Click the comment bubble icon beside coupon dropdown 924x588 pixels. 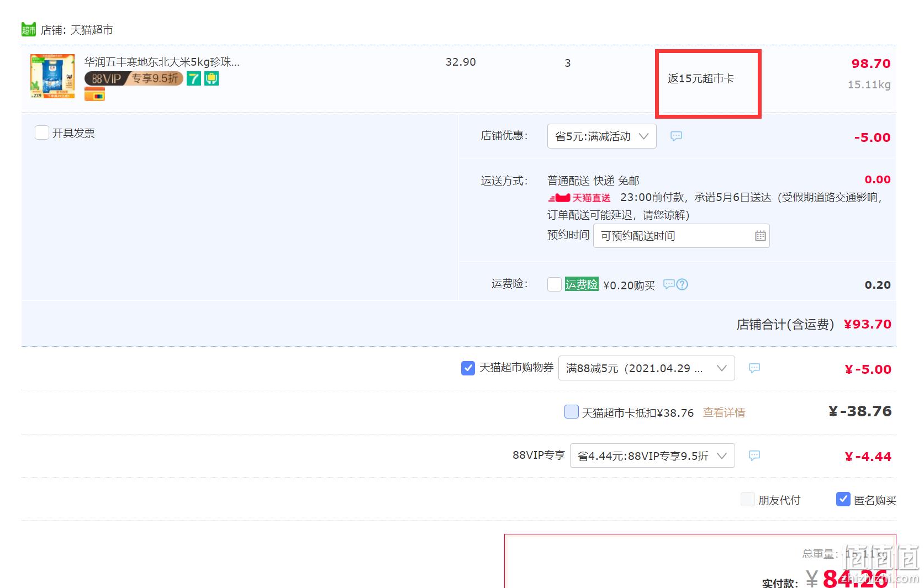[x=754, y=368]
